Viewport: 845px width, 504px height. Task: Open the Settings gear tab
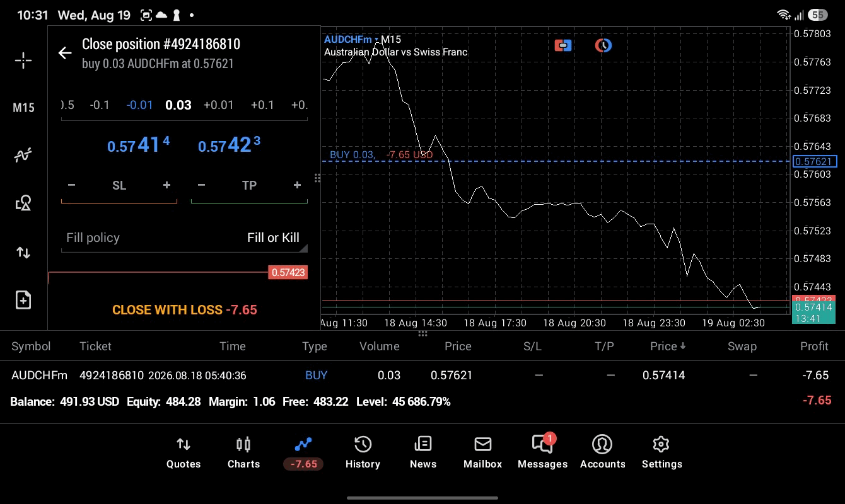click(661, 453)
